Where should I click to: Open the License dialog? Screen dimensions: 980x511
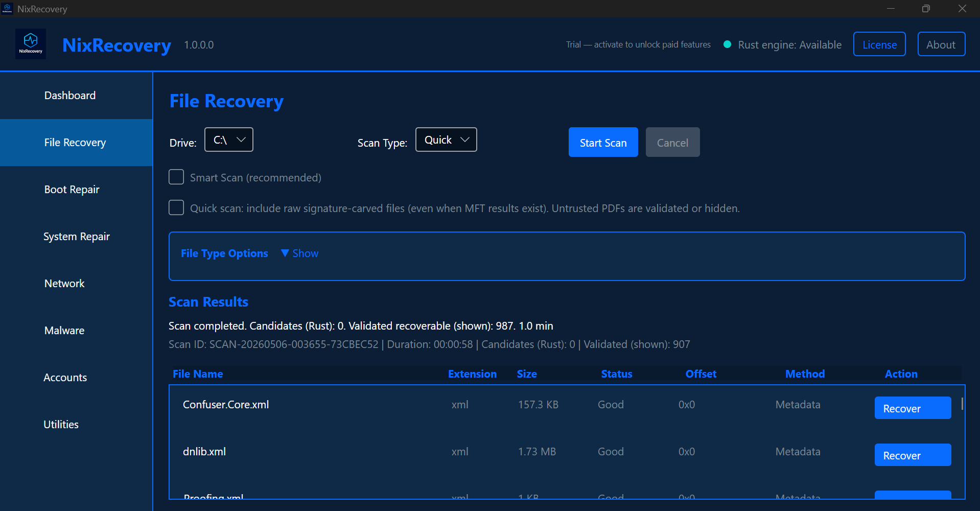pos(879,44)
